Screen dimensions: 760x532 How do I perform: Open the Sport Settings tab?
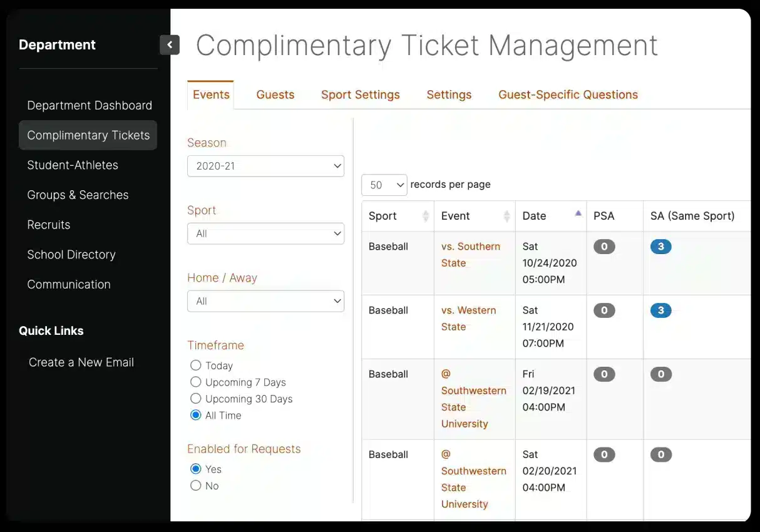coord(360,95)
